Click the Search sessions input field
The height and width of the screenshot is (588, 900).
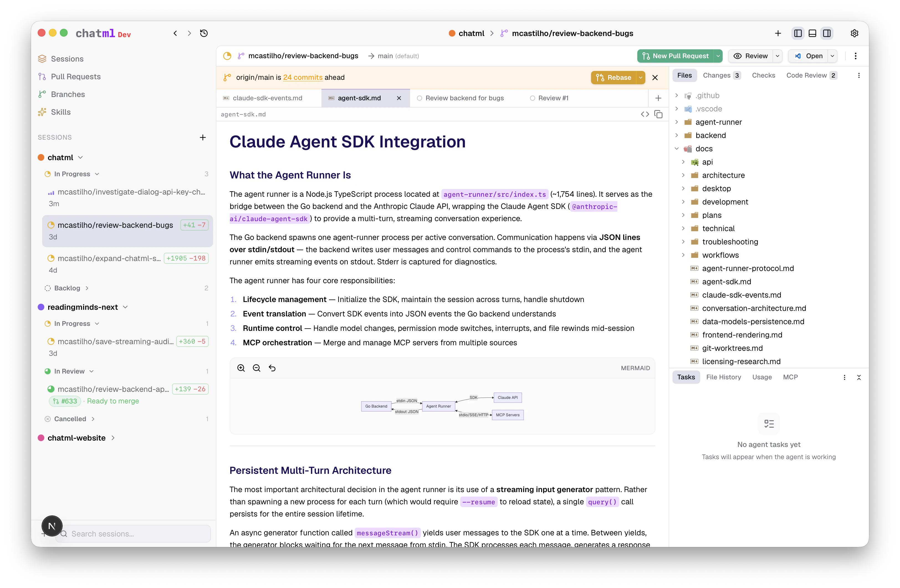click(136, 533)
